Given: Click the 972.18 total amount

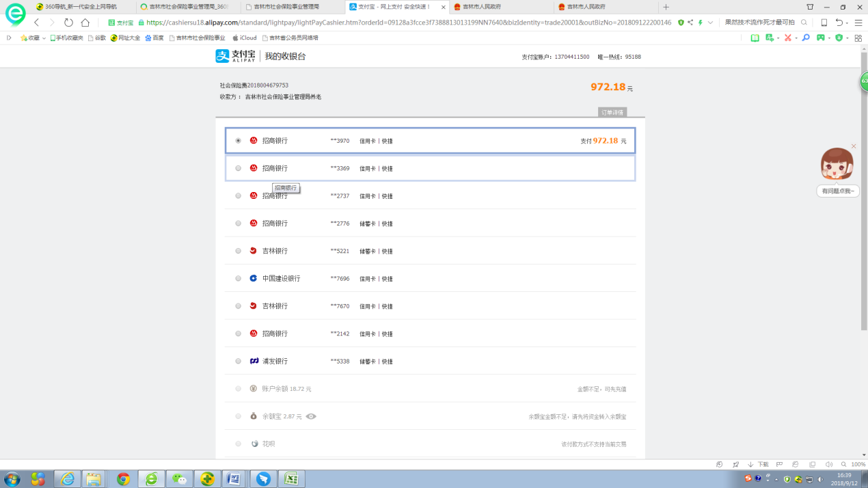Looking at the screenshot, I should click(x=608, y=87).
